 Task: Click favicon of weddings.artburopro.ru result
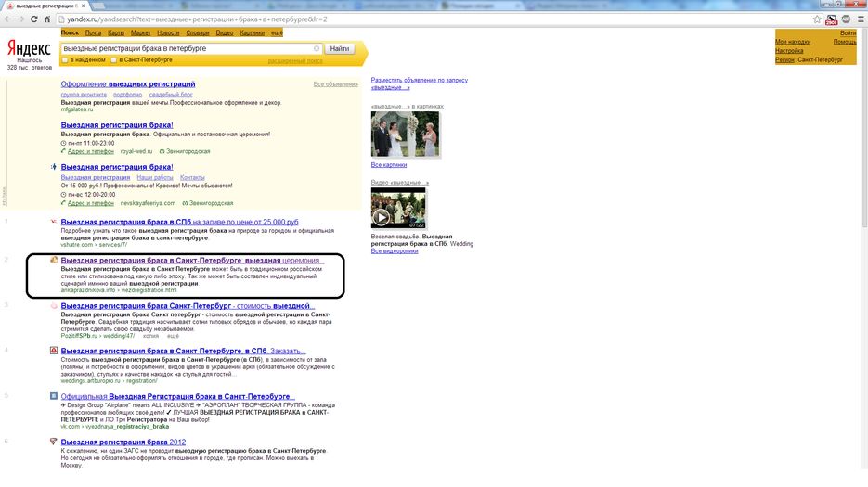(x=54, y=351)
